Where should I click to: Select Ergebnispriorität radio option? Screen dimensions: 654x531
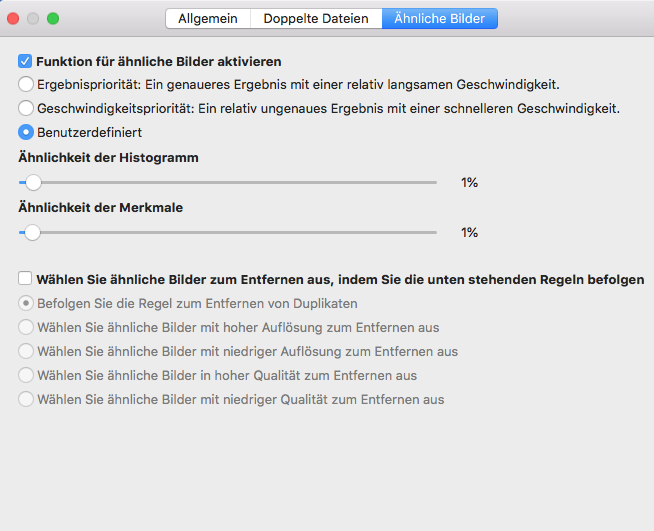point(26,84)
